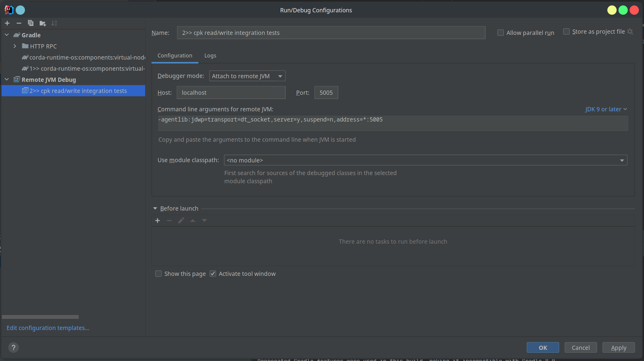The height and width of the screenshot is (361, 644).
Task: Collapse the Remote JVM Debug node
Action: coord(7,79)
